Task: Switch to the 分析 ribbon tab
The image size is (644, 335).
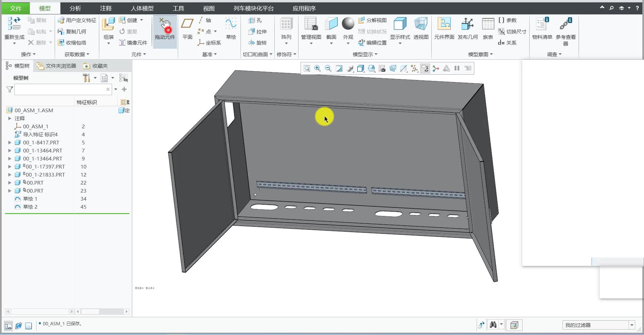Action: coord(75,8)
